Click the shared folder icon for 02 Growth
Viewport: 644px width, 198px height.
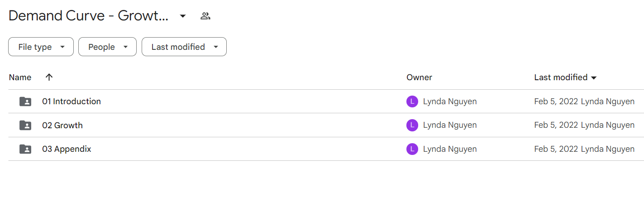tap(25, 126)
